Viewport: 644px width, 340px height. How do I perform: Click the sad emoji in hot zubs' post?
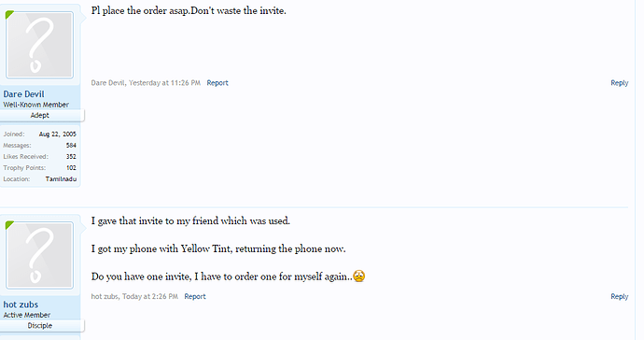(359, 276)
